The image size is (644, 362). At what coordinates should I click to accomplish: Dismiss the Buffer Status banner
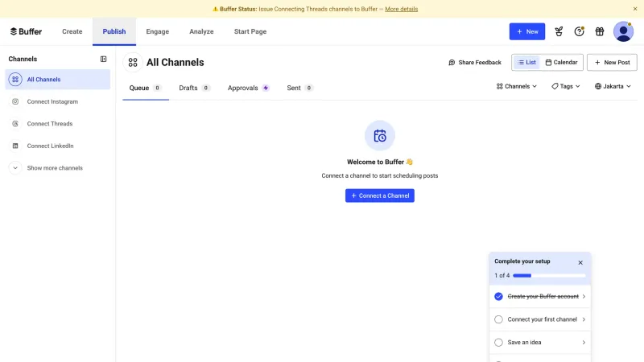(635, 9)
